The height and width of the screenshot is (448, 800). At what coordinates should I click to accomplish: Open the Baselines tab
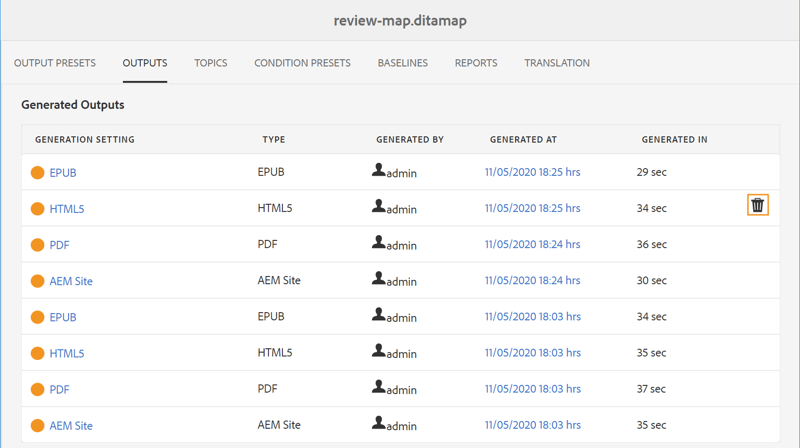403,63
